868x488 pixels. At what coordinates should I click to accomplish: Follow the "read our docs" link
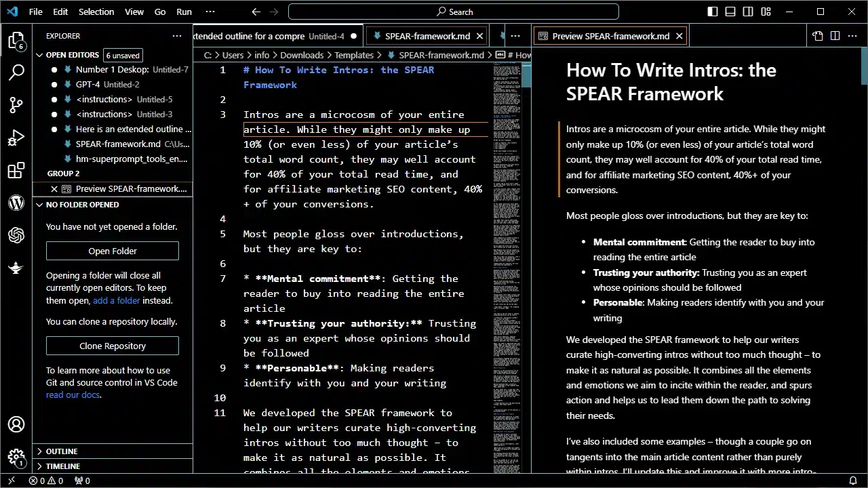point(73,394)
